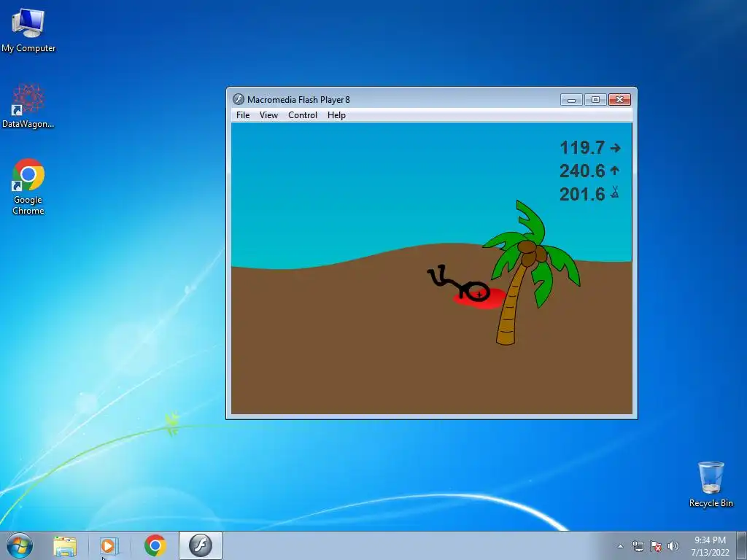
Task: Click the Flash Player title bar icon
Action: tap(239, 99)
